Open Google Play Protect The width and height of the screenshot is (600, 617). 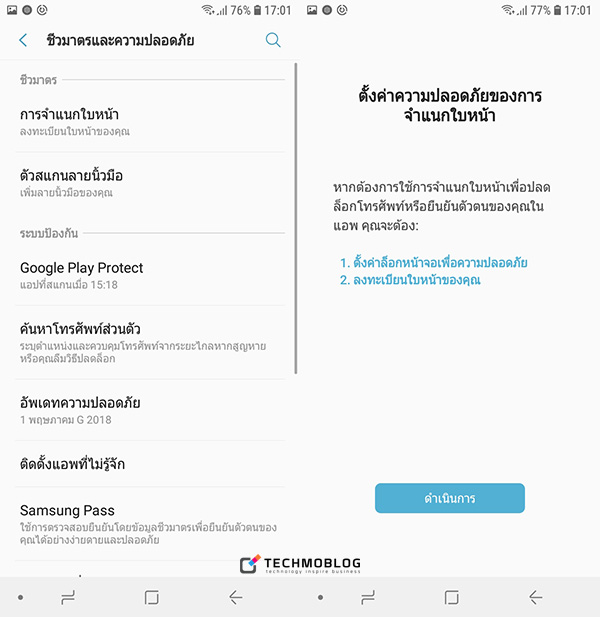tap(150, 275)
